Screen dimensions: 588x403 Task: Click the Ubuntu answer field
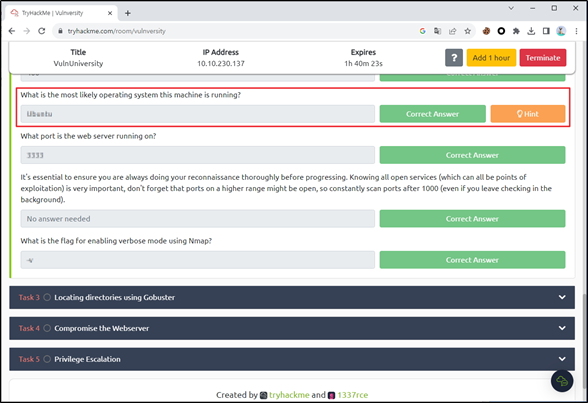coord(198,114)
